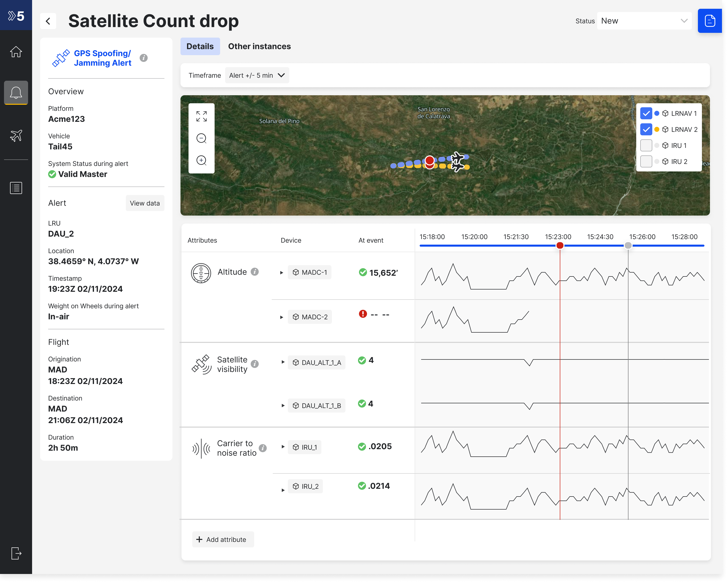Screen dimensions: 728x583
Task: Click the flights airplane icon in sidebar
Action: tap(16, 136)
